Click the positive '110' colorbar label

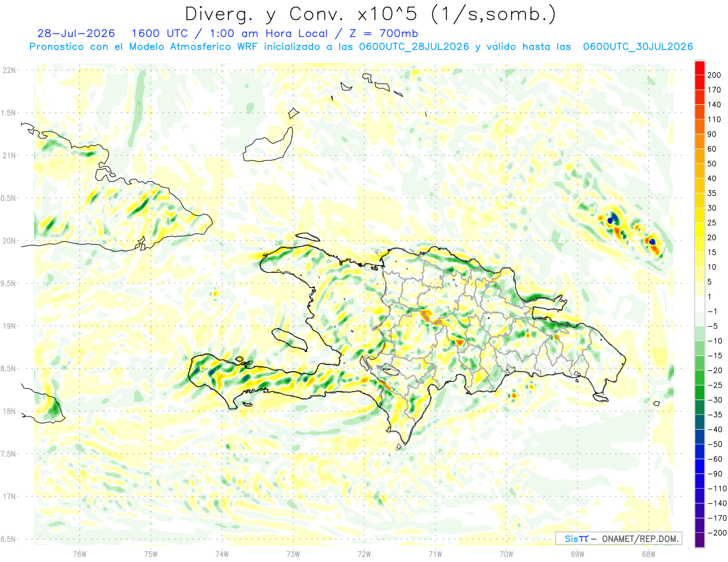[715, 119]
